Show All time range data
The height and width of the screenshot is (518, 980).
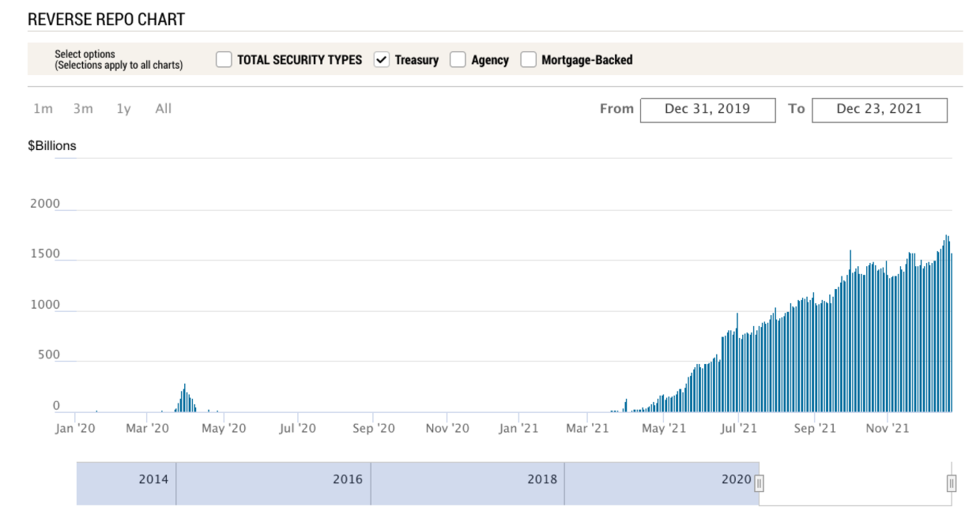(x=163, y=109)
